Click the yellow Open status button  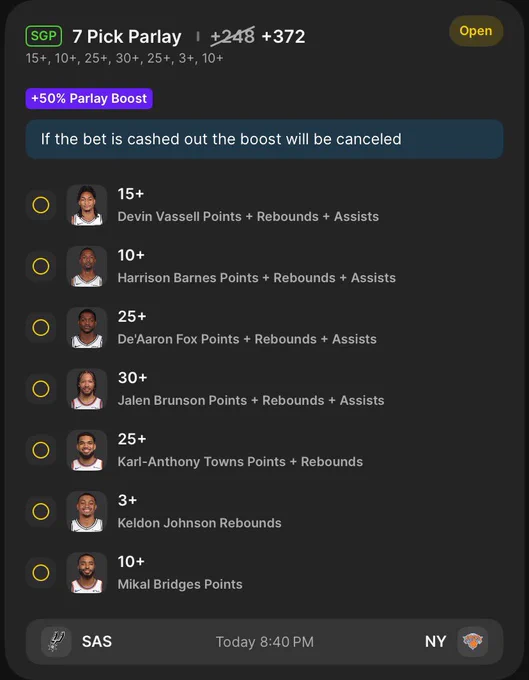pos(476,31)
